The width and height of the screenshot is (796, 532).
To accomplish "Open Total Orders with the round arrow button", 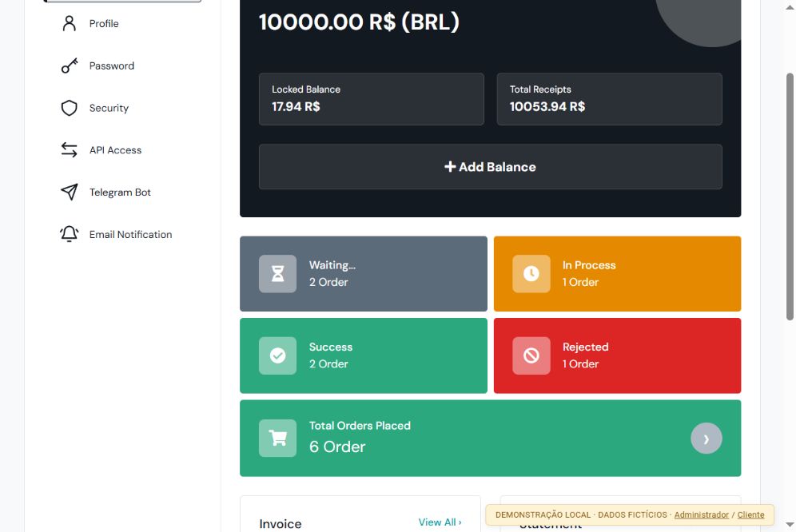I will click(706, 438).
